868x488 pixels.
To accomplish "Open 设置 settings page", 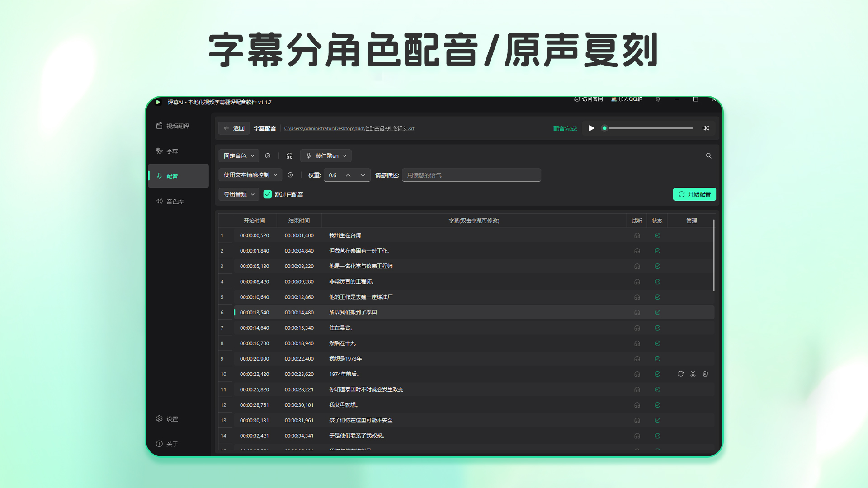I will click(178, 419).
